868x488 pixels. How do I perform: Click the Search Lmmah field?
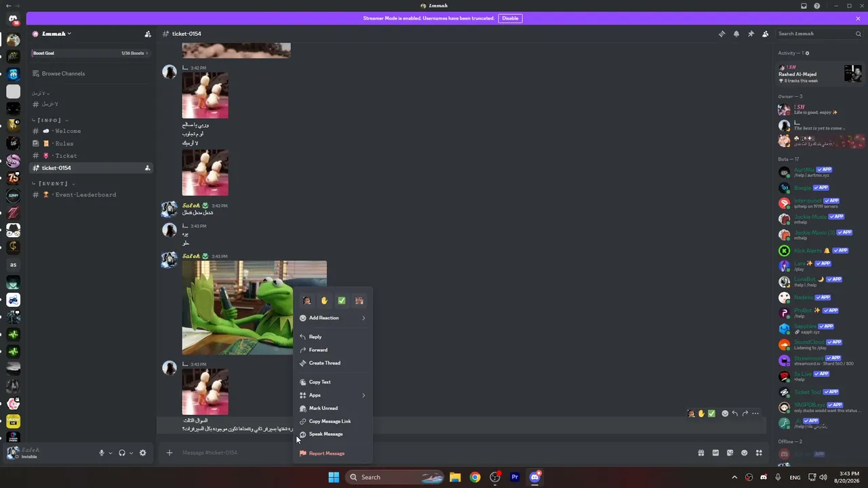pos(819,34)
